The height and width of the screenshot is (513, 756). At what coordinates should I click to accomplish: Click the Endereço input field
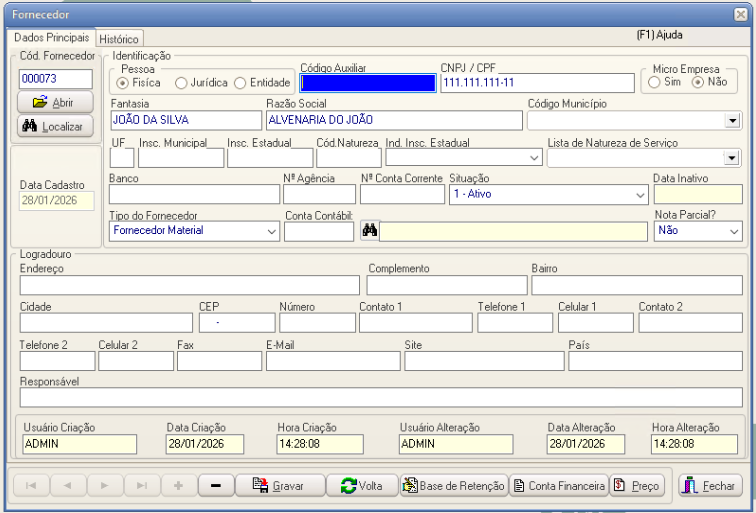[x=189, y=286]
